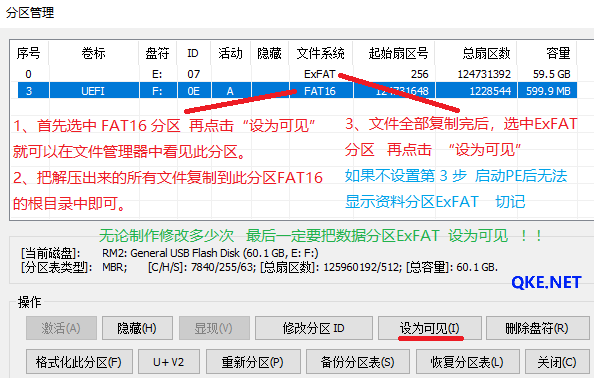Click 备份分区表(S) button

click(358, 362)
